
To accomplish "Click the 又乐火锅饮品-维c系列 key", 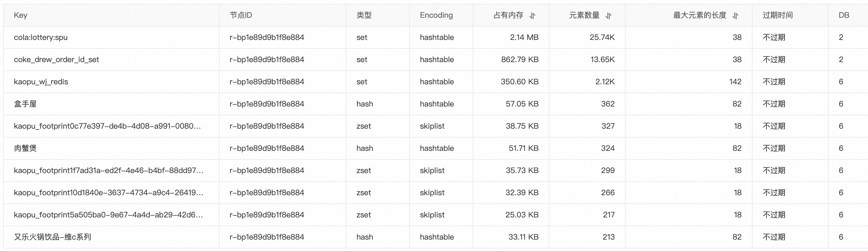I will pos(53,237).
